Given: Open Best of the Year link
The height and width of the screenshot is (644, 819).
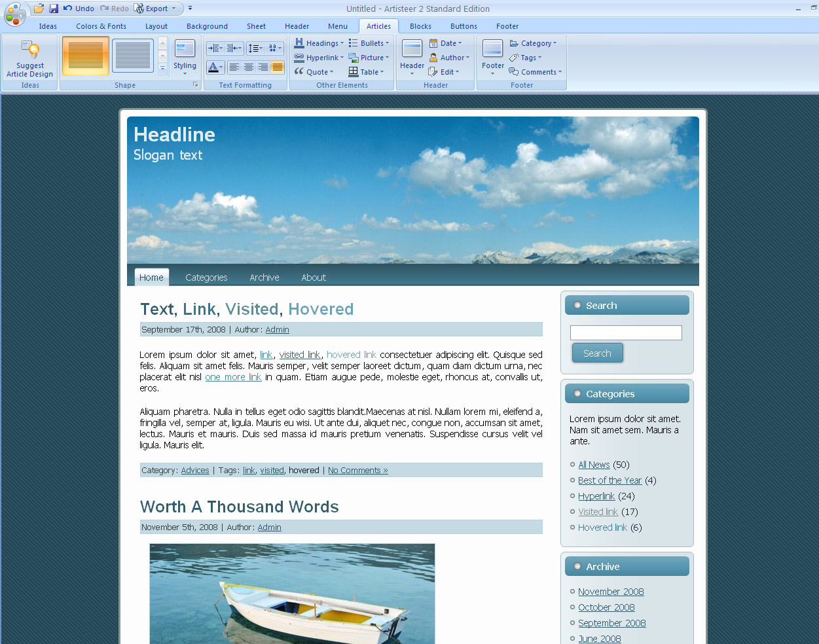Looking at the screenshot, I should [x=610, y=480].
